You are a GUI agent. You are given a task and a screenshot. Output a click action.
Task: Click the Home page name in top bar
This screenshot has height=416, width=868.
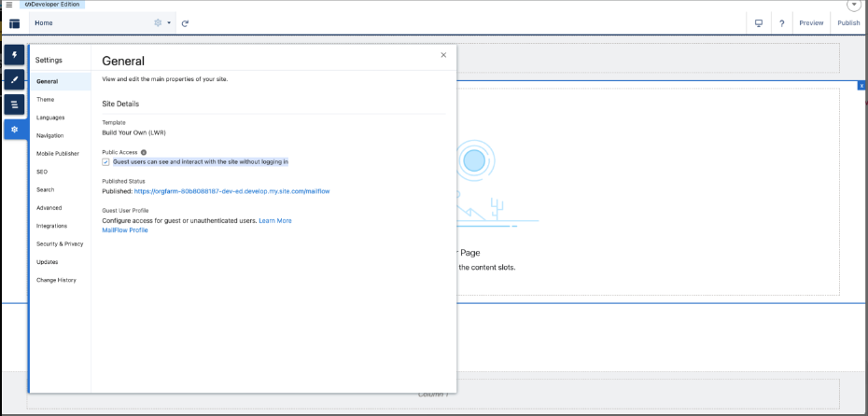coord(44,23)
